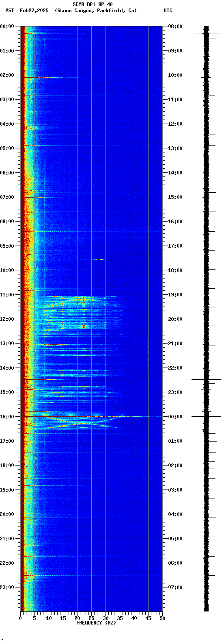Click the 23:00 label on UTC axis
This screenshot has height=644, width=224.
pos(175,392)
